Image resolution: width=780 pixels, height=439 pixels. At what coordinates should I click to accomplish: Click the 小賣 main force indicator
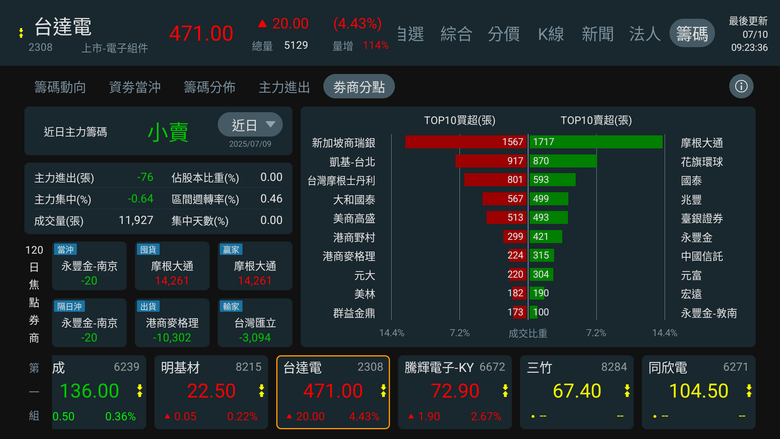[x=168, y=132]
